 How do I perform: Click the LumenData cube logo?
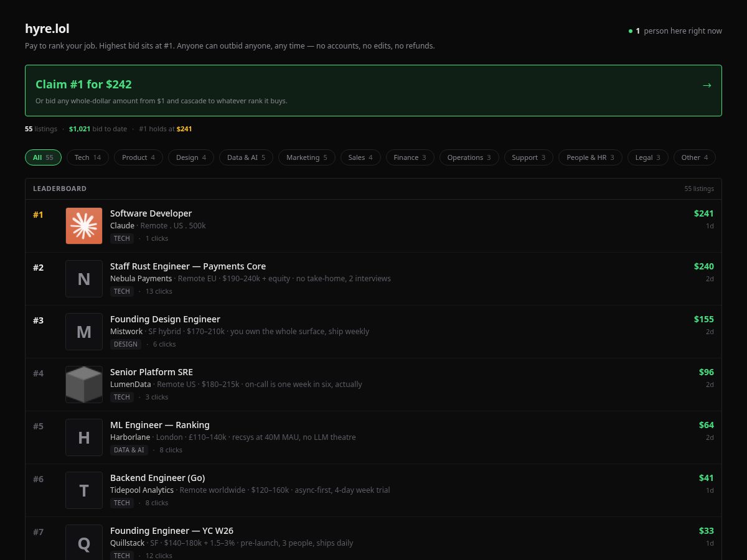[84, 385]
